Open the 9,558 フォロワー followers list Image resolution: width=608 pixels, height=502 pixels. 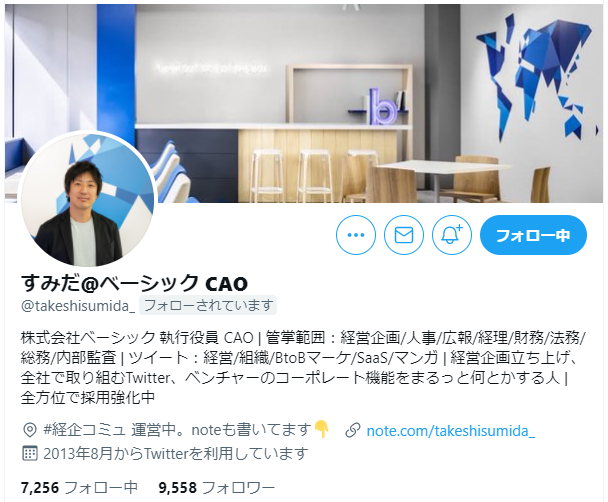click(217, 487)
